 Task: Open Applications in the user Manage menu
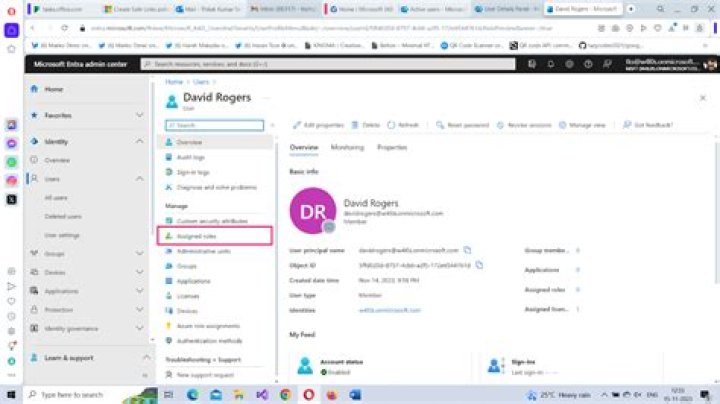(193, 281)
